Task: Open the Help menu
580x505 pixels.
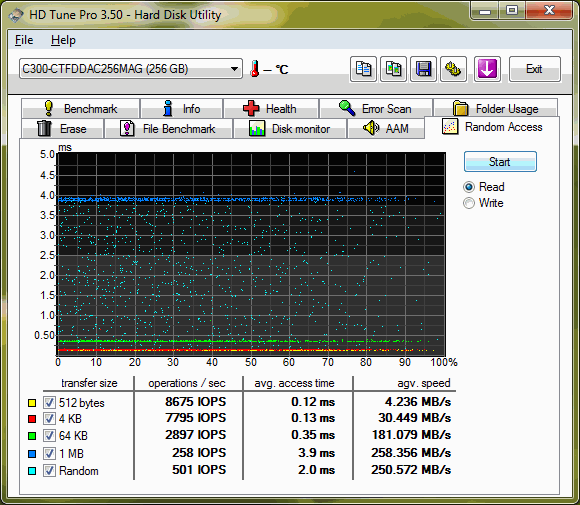Action: coord(63,40)
